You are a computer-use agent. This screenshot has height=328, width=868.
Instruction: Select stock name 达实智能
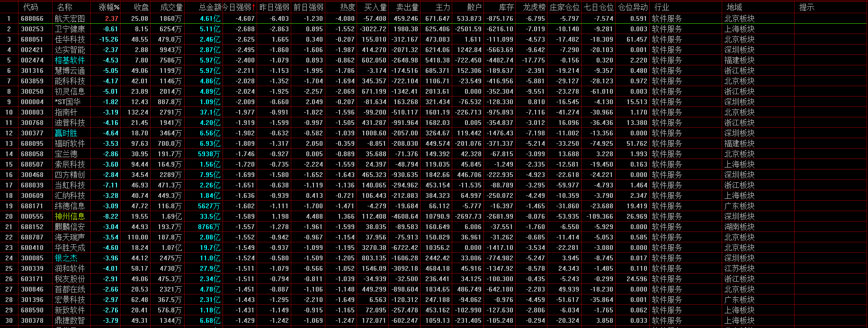coord(70,50)
